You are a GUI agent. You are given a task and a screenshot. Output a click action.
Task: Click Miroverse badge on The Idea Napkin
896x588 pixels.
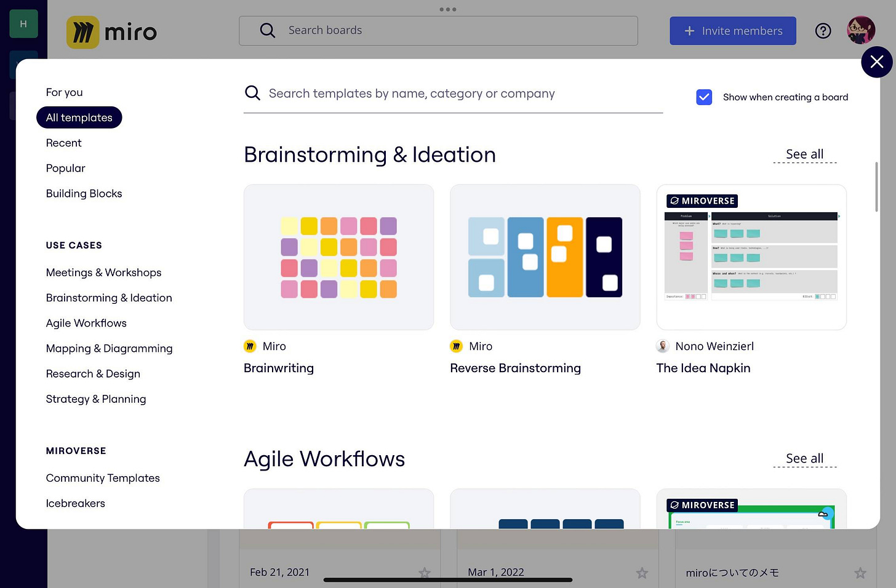click(x=702, y=201)
